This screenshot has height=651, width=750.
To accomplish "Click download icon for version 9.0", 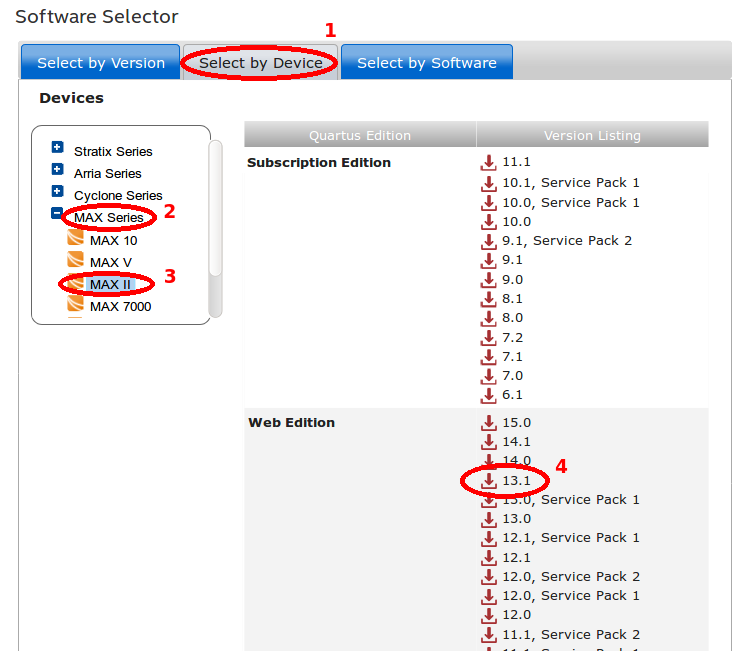I will pos(488,280).
